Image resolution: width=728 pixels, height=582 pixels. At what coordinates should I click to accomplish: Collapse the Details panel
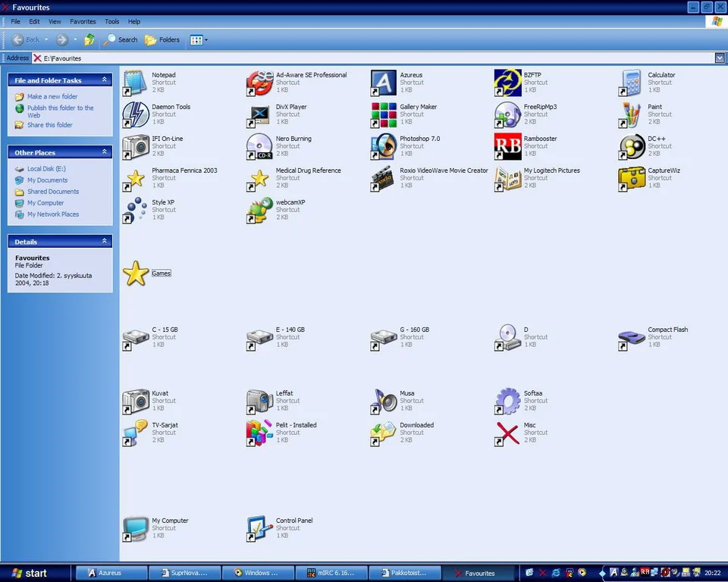pos(105,242)
